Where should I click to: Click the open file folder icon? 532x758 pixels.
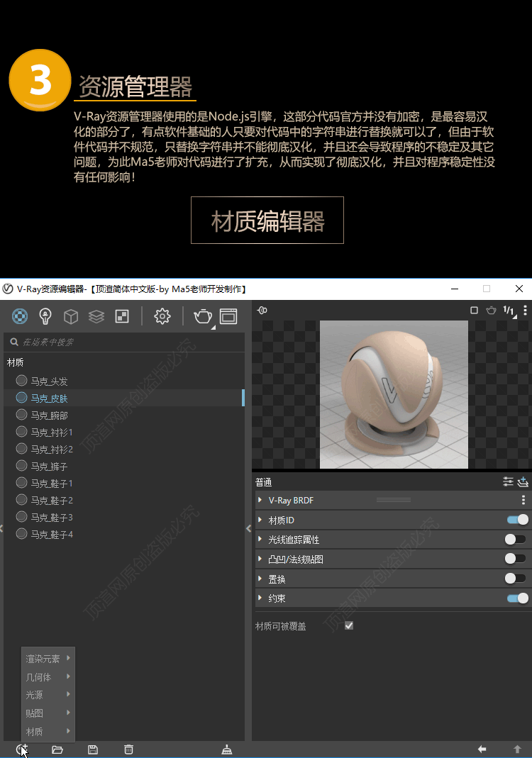(57, 749)
